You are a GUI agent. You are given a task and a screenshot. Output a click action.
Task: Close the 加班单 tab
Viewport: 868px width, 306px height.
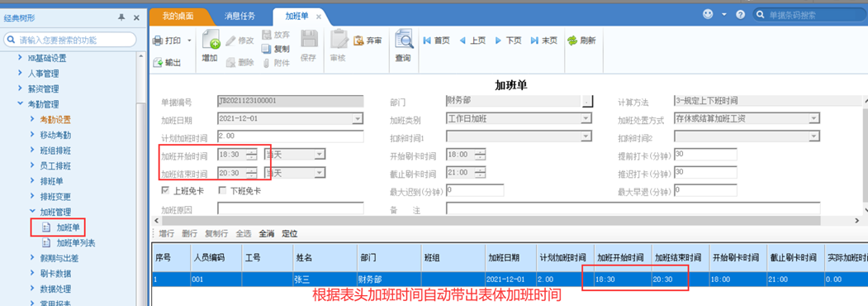318,17
